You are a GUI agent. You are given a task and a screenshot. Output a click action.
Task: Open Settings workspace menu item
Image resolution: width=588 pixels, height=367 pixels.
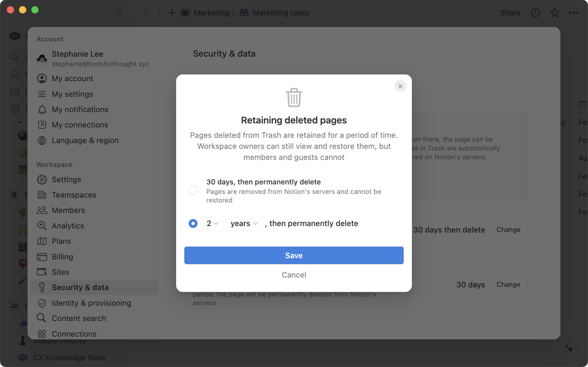[66, 179]
